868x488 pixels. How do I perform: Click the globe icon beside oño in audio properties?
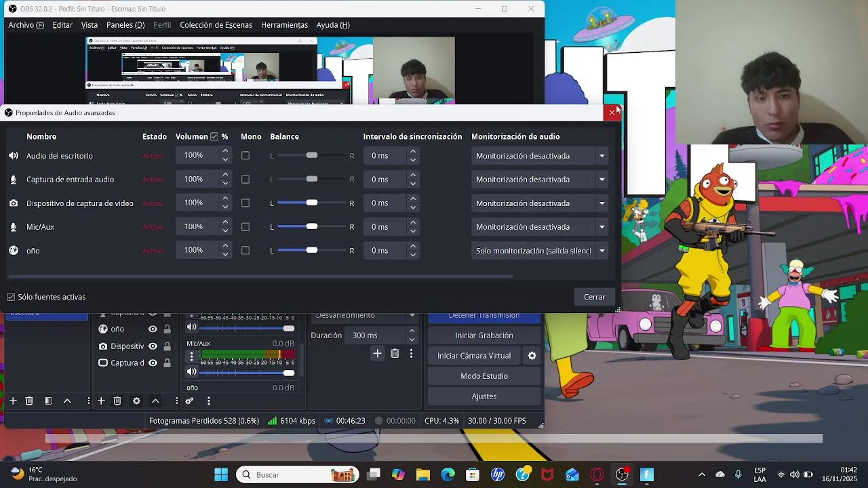[14, 251]
